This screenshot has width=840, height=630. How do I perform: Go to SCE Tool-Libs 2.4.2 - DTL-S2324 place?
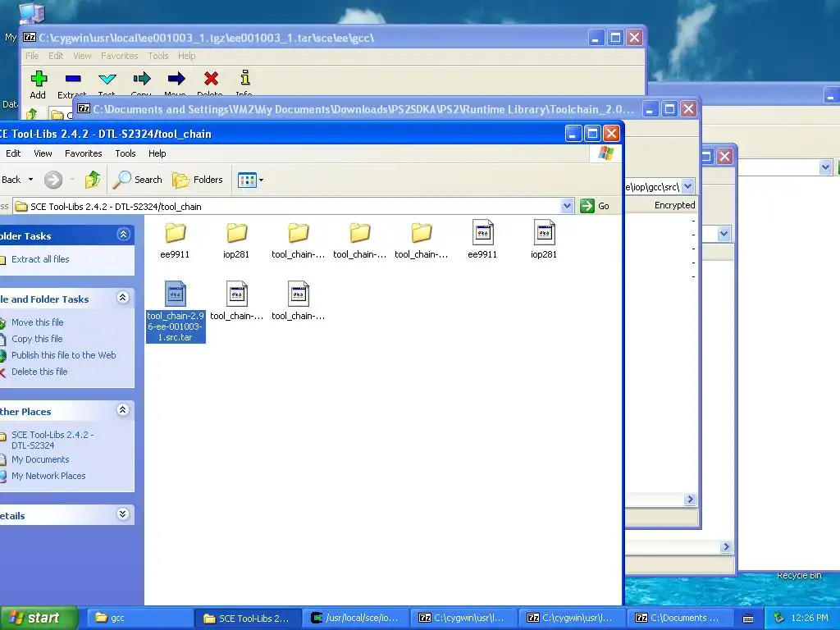click(52, 440)
